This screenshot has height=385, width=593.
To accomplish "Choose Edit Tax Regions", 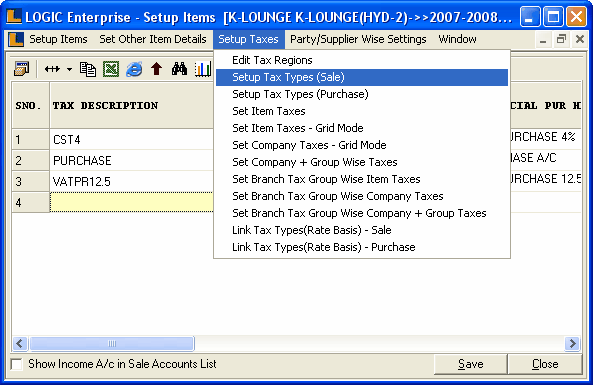I will (362, 60).
